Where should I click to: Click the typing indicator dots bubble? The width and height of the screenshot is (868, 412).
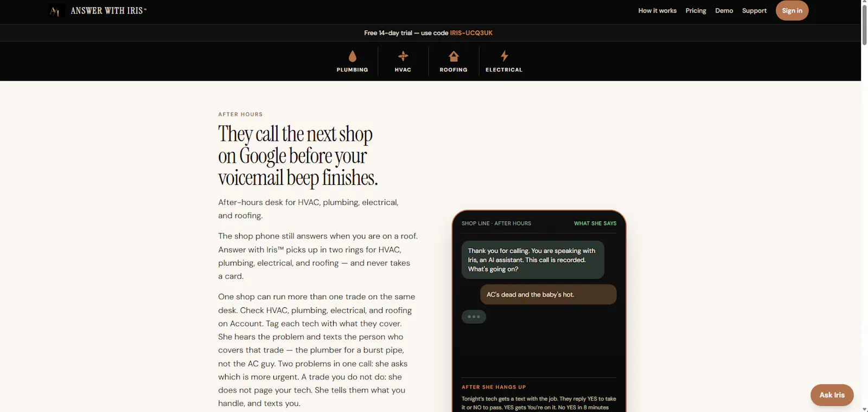474,317
